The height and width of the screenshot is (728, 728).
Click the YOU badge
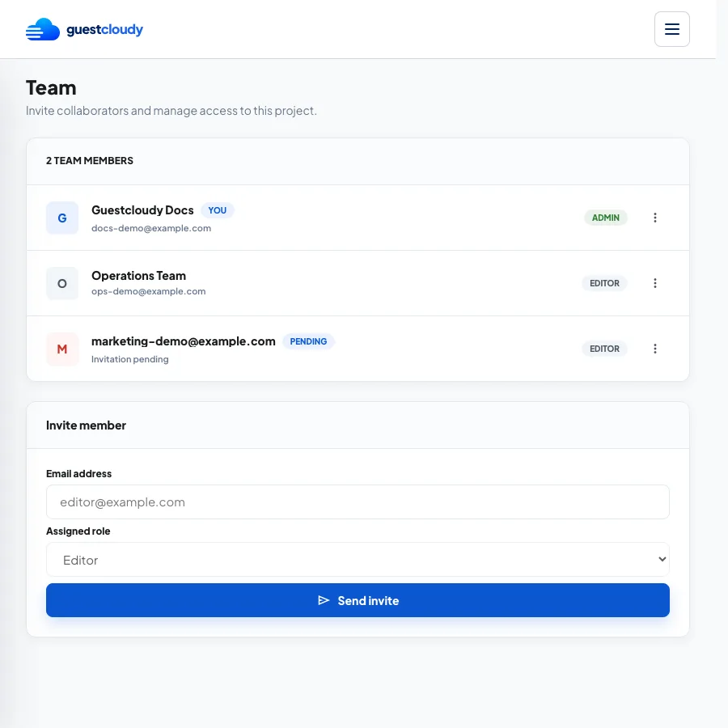pos(218,210)
